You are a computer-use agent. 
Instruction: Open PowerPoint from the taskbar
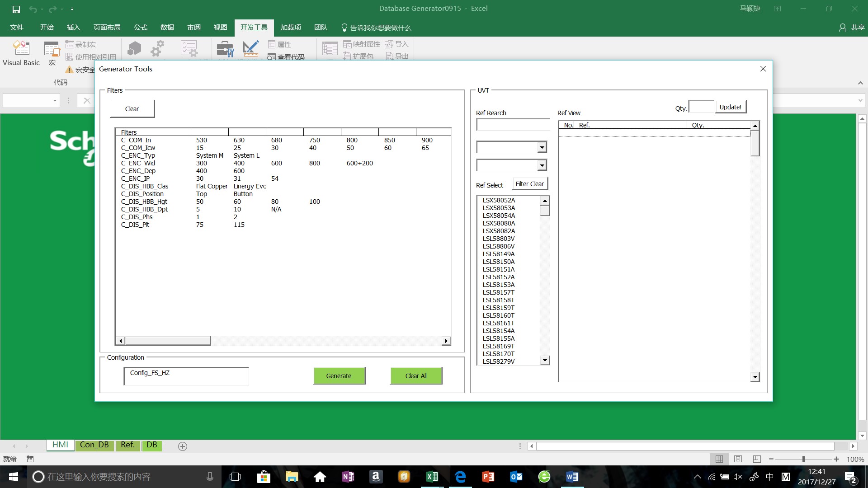pos(488,477)
